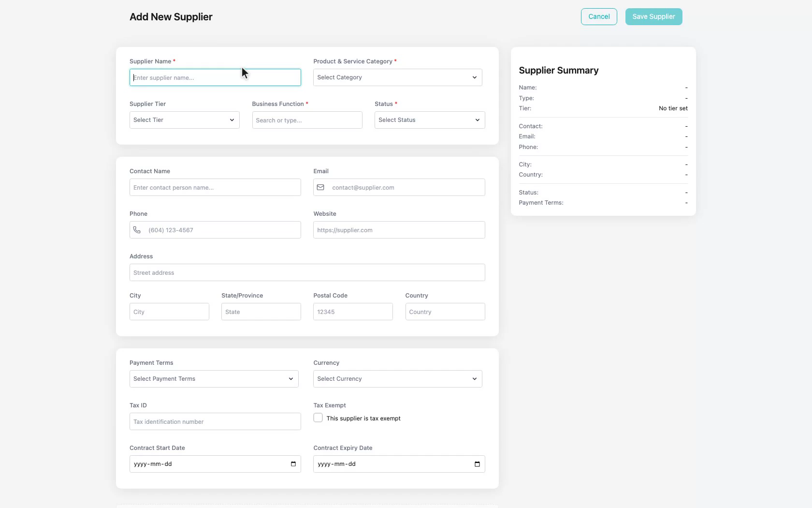This screenshot has width=812, height=508.
Task: Expand the Select Tier dropdown
Action: point(184,120)
